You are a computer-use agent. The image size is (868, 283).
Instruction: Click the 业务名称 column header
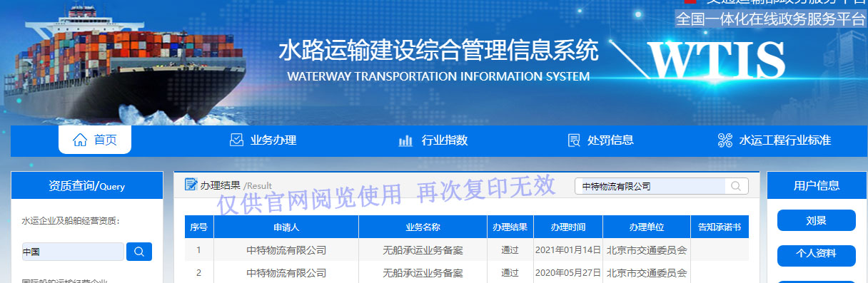pos(423,227)
